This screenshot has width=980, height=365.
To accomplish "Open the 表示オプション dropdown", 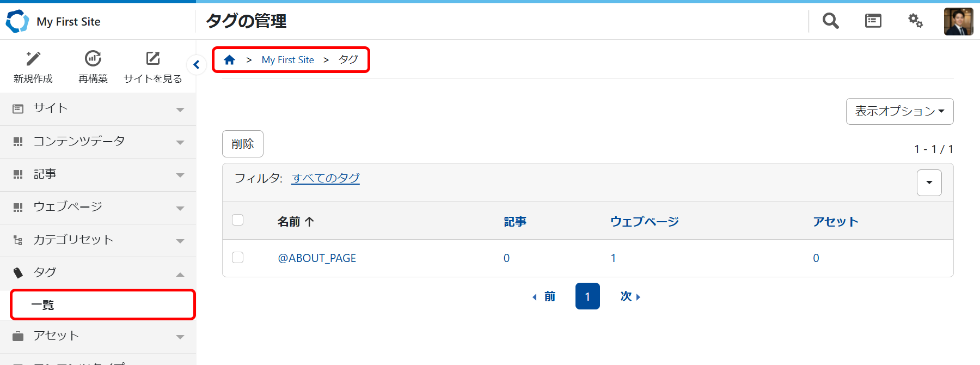I will [899, 111].
